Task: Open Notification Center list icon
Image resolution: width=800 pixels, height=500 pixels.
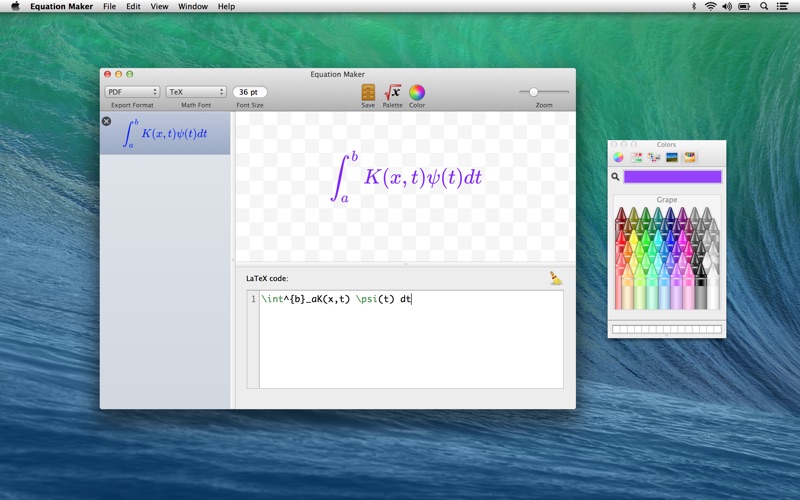Action: [782, 6]
